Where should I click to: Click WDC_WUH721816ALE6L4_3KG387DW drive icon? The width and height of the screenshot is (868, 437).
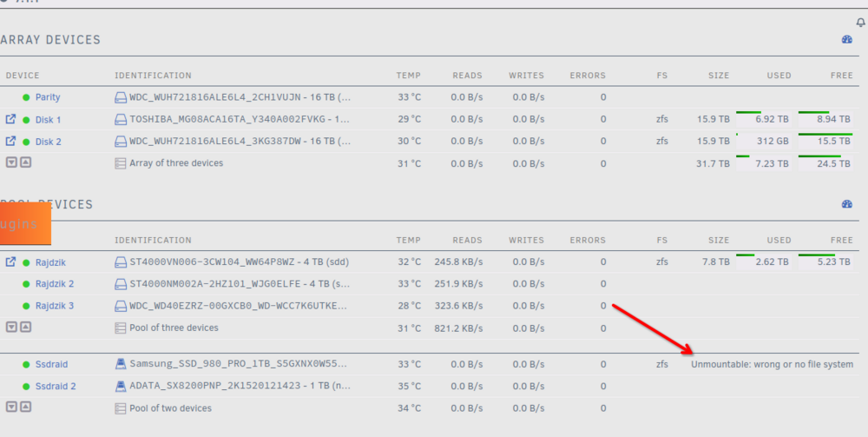(121, 142)
